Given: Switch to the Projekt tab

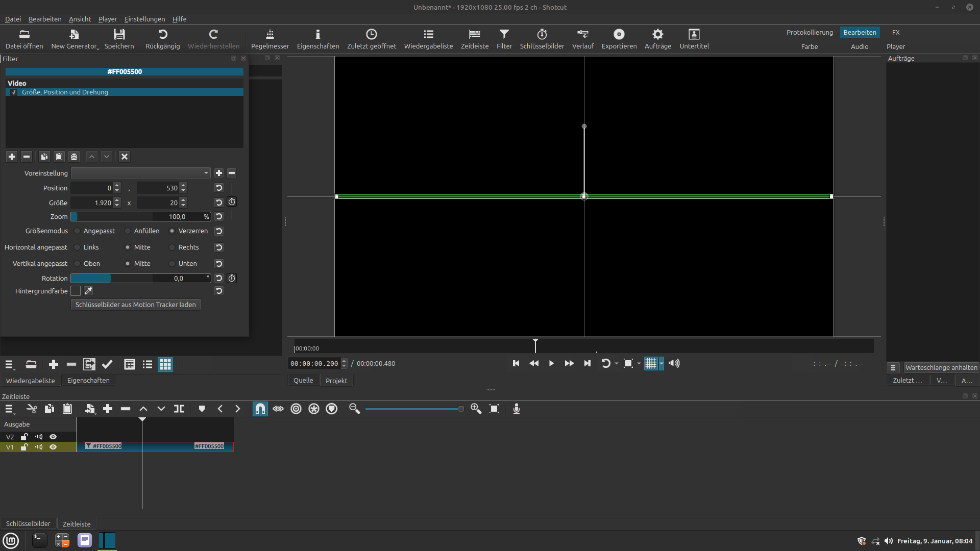Looking at the screenshot, I should (336, 381).
